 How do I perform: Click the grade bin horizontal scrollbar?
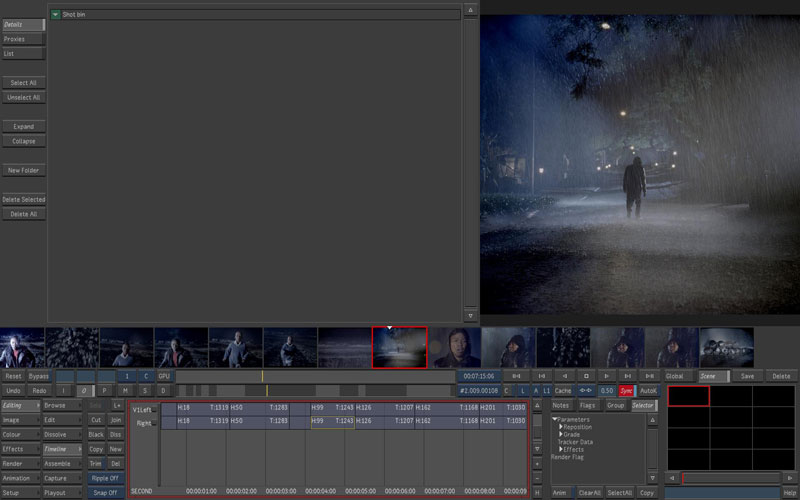pos(731,478)
